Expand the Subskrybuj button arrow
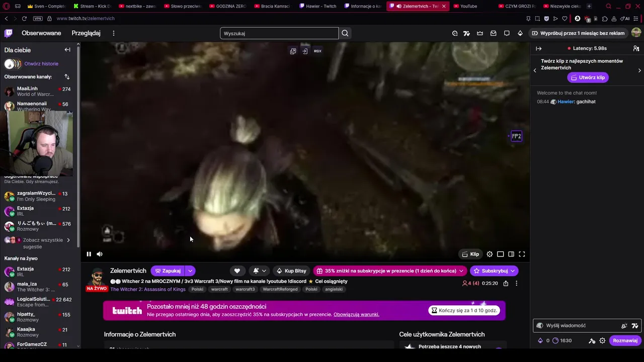This screenshot has height=362, width=644. [x=513, y=271]
